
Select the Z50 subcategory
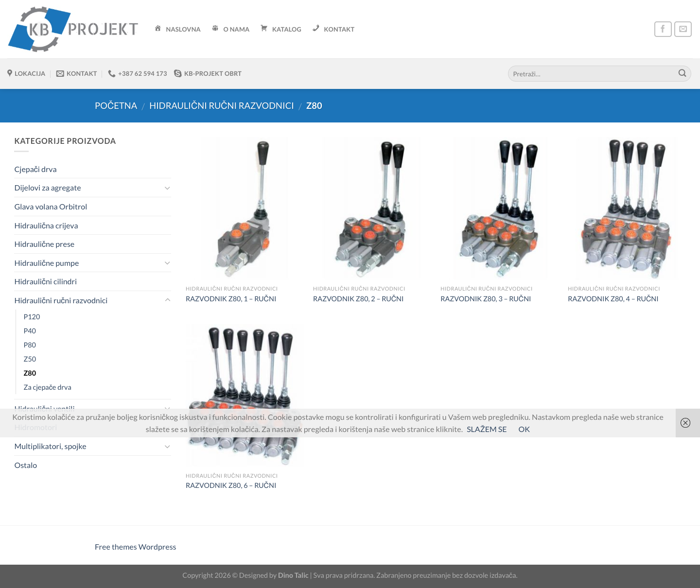coord(30,359)
